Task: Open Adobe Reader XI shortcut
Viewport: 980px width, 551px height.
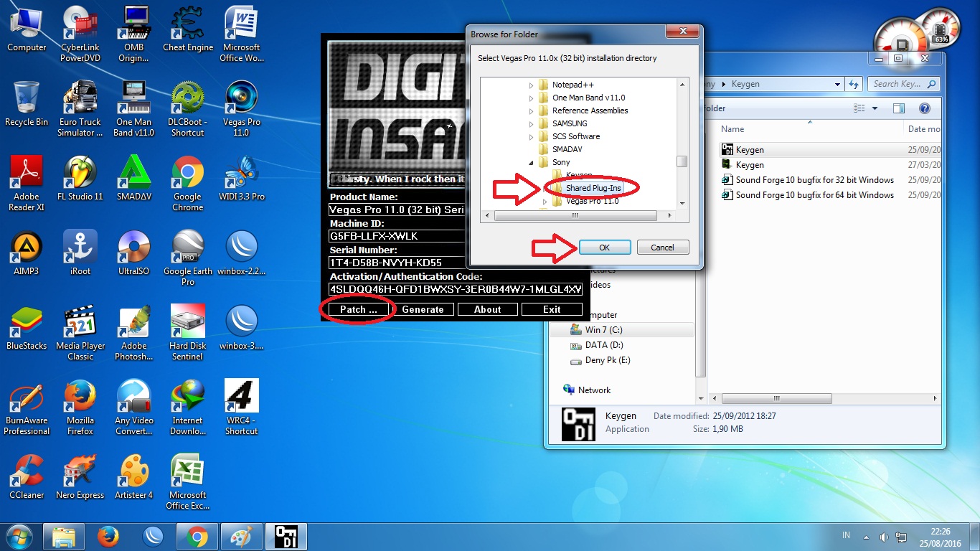Action: click(x=27, y=183)
